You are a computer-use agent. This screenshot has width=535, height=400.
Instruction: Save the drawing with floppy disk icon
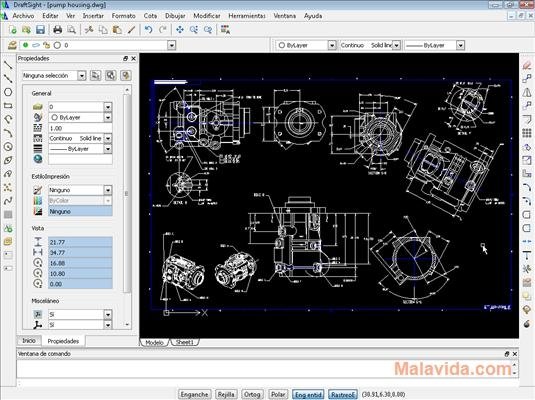(40, 30)
